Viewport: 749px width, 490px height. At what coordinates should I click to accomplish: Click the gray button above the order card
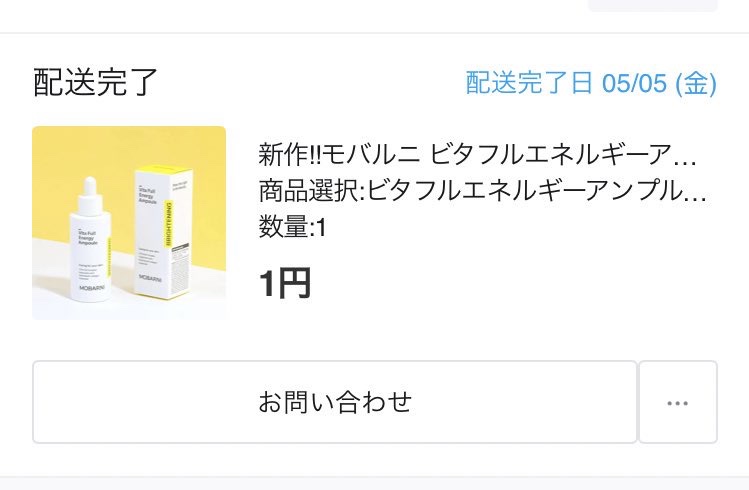tap(653, 5)
